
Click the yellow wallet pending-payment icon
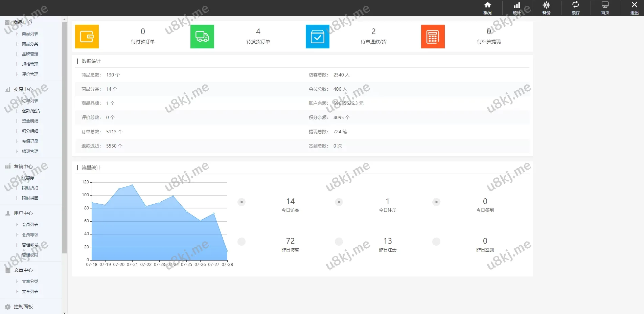pos(87,37)
